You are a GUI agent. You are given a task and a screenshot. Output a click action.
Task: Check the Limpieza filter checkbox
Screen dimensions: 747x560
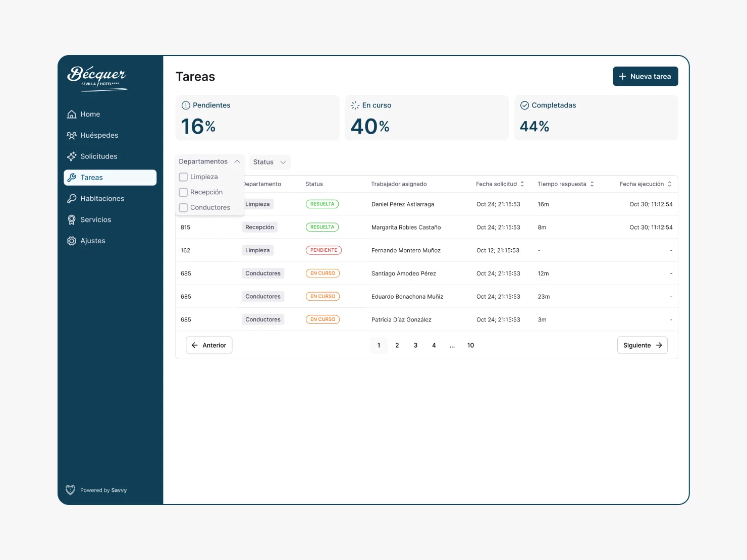tap(183, 177)
